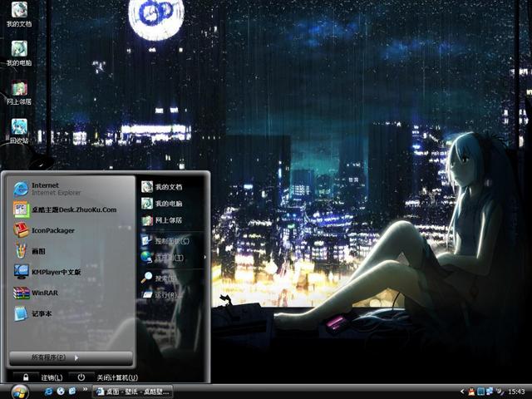Launch Internet Explorer from Start menu
The image size is (532, 399).
coord(71,189)
